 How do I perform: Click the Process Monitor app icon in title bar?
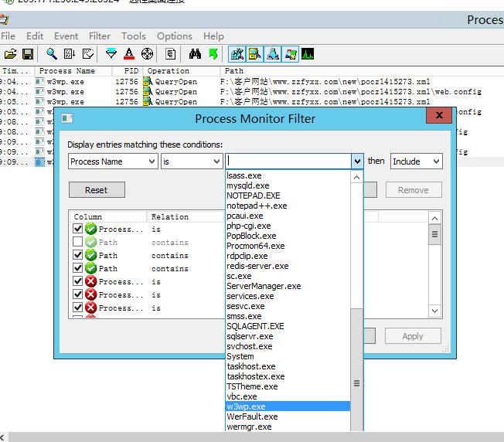point(4,20)
